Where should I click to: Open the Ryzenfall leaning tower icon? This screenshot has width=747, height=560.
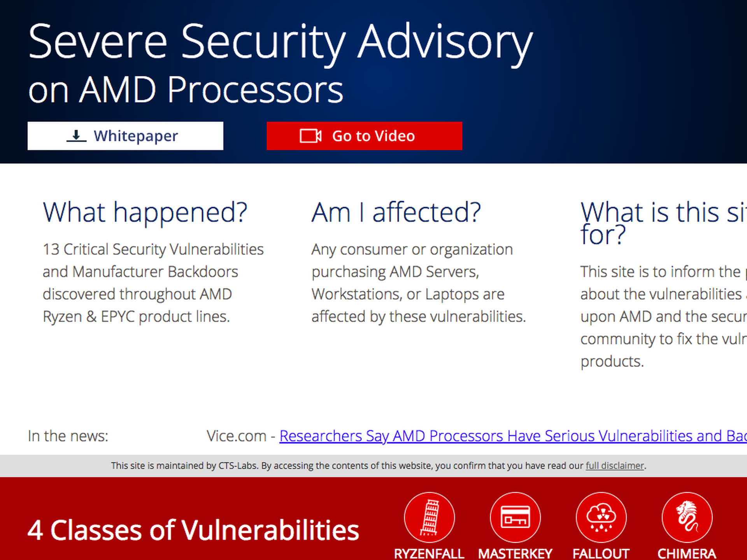click(x=429, y=517)
